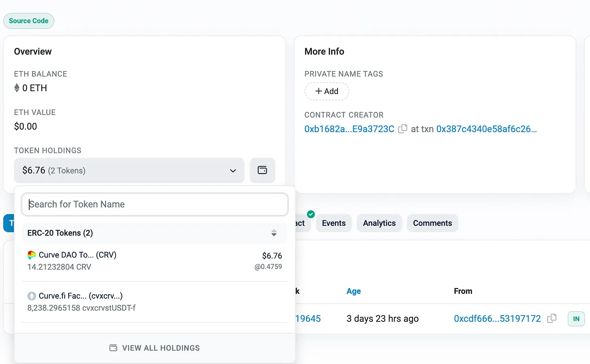The height and width of the screenshot is (364, 590).
Task: Click the cvxcrv token logo icon
Action: point(32,296)
